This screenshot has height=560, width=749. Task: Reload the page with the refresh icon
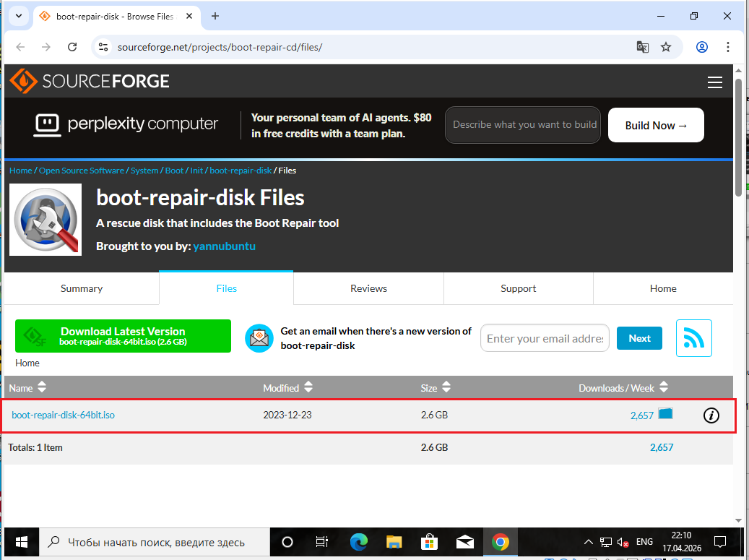click(x=72, y=46)
